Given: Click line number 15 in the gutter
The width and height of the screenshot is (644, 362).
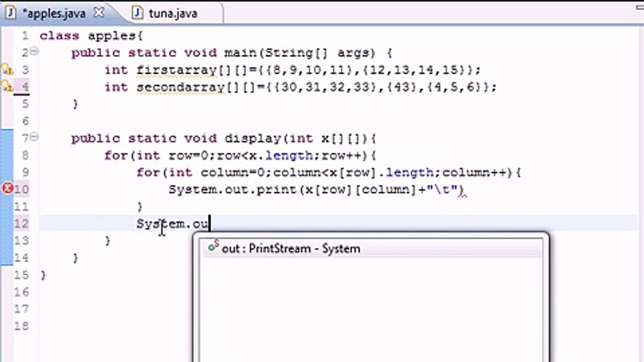Looking at the screenshot, I should pos(21,275).
